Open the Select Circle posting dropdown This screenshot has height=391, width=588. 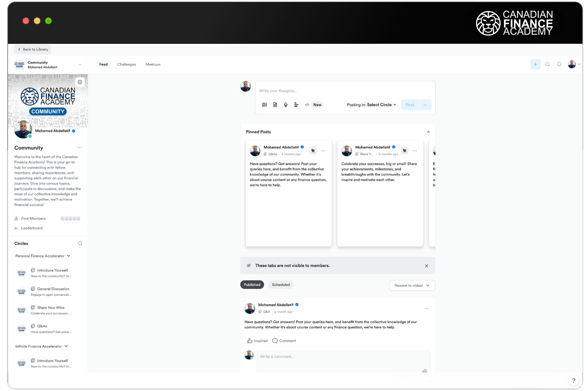click(381, 105)
